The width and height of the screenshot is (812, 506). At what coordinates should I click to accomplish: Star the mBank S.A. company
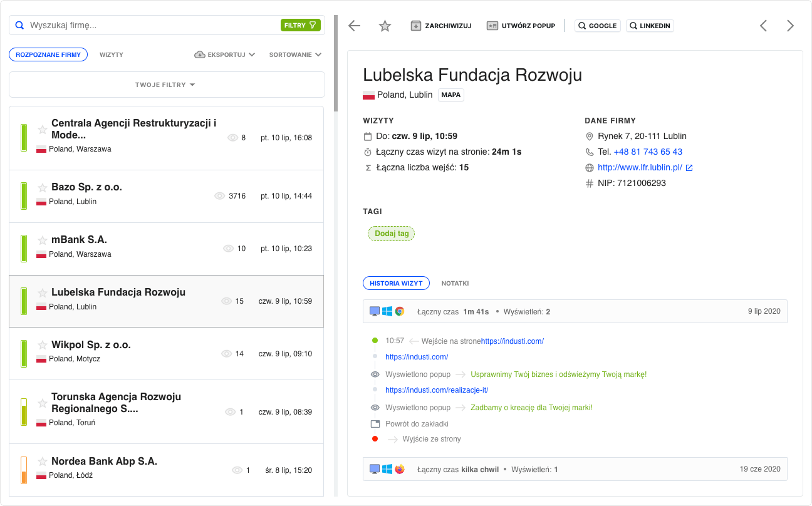point(43,240)
